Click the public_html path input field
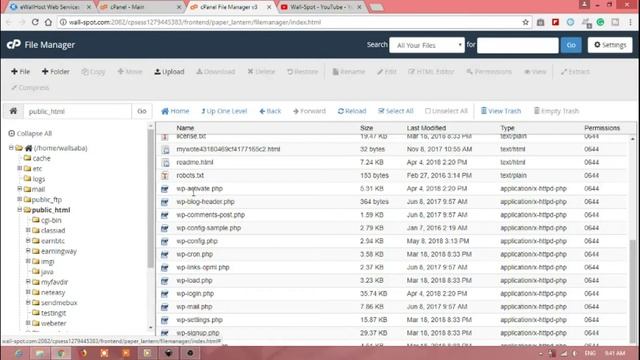Screen dimensions: 640x360 click(78, 111)
